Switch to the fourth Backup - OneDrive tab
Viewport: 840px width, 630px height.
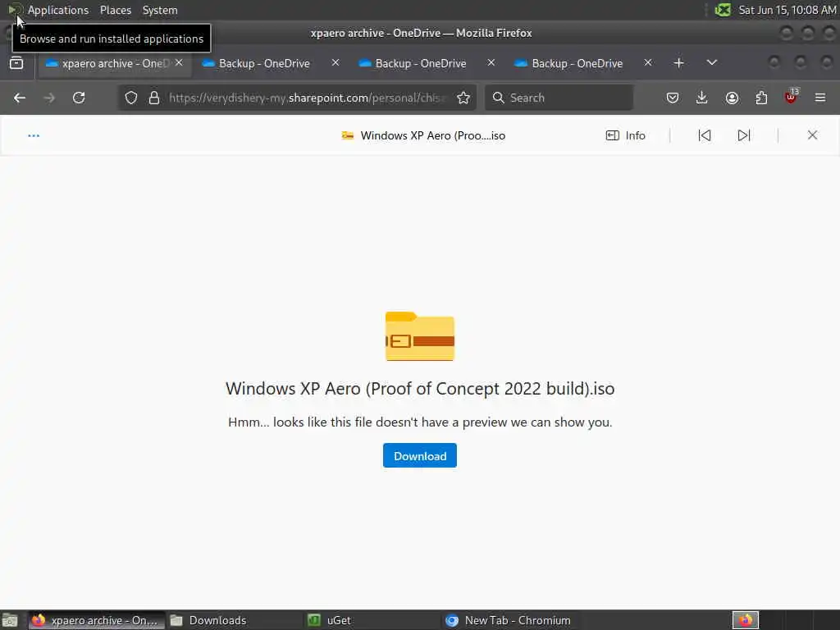[x=577, y=63]
